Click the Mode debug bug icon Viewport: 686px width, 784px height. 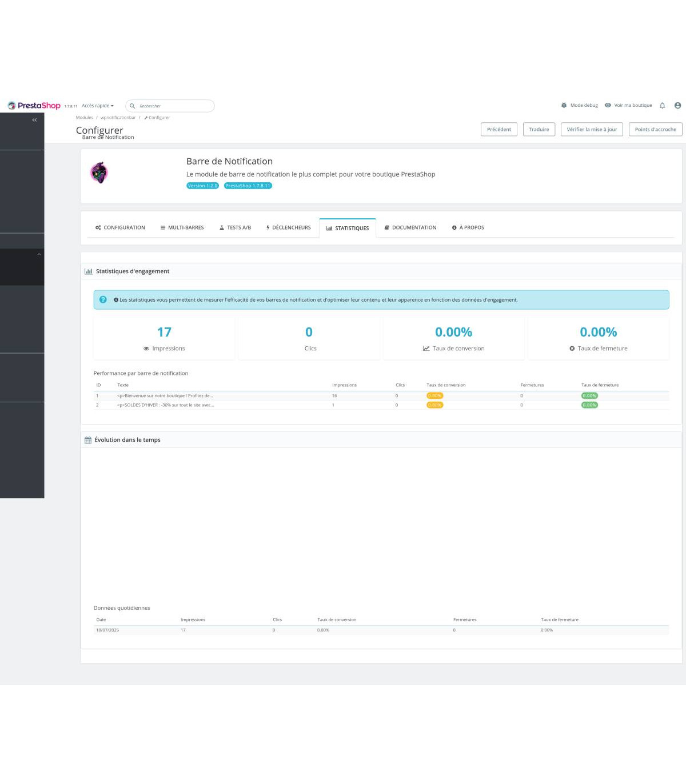point(564,106)
